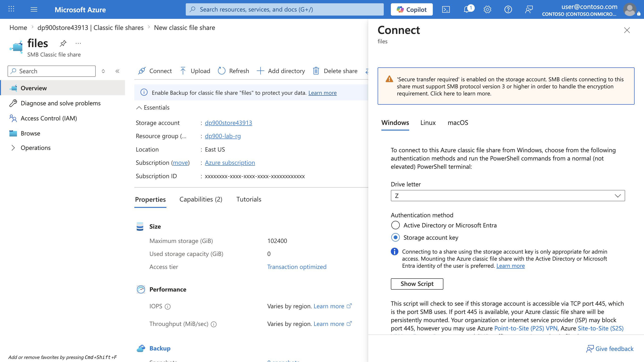Screen dimensions: 644x362
Task: Click the Maximum storage value 102400
Action: [x=277, y=241]
